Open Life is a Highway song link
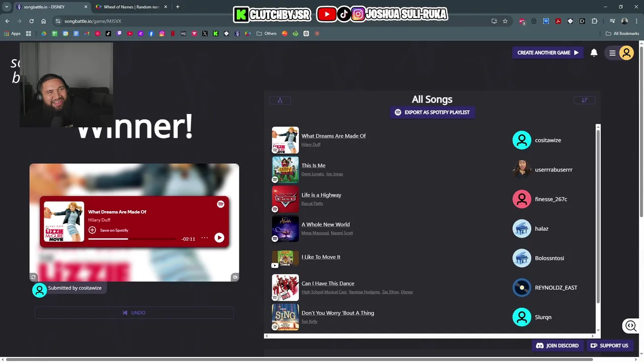Image resolution: width=644 pixels, height=362 pixels. [x=321, y=195]
